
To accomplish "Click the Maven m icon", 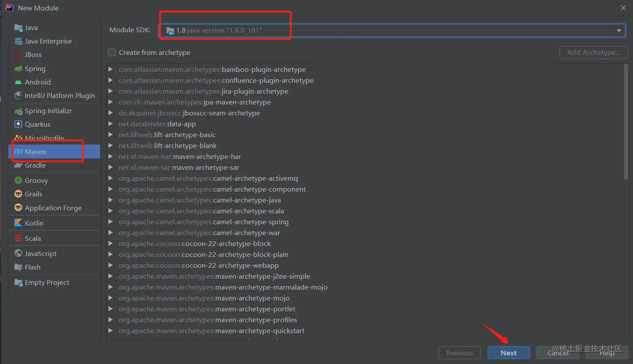I will [x=18, y=152].
